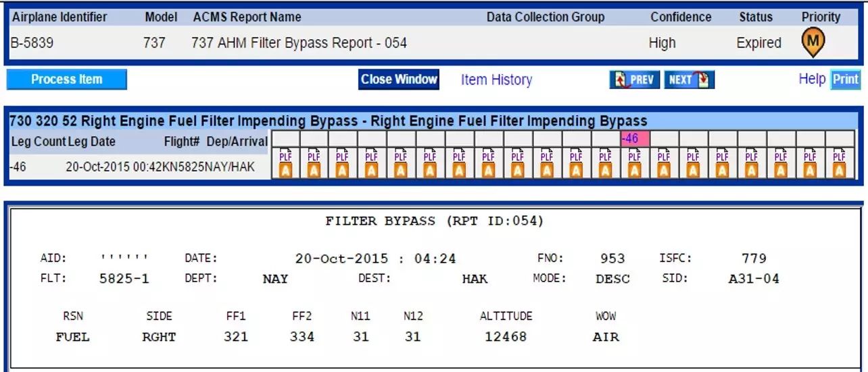Go to the previous report with PREV
868x372 pixels.
coord(634,80)
